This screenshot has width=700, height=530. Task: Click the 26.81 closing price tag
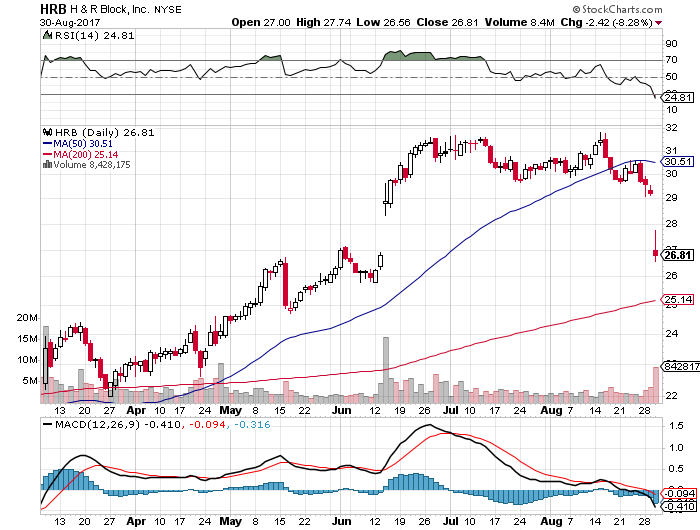tap(677, 255)
